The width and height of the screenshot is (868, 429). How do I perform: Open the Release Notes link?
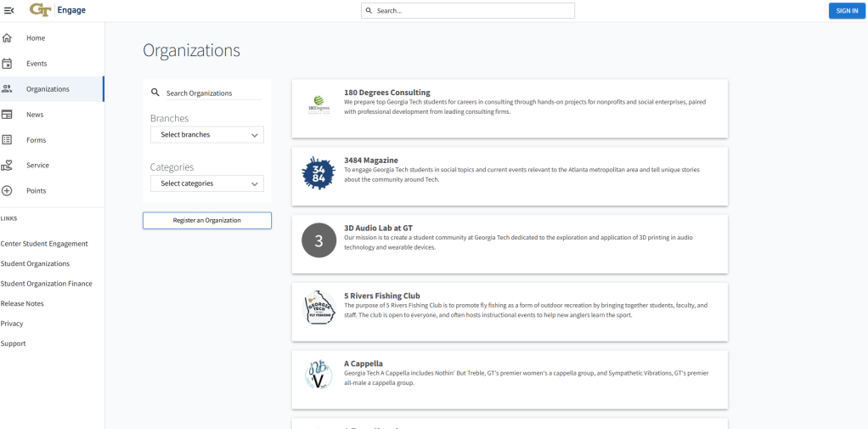(22, 303)
